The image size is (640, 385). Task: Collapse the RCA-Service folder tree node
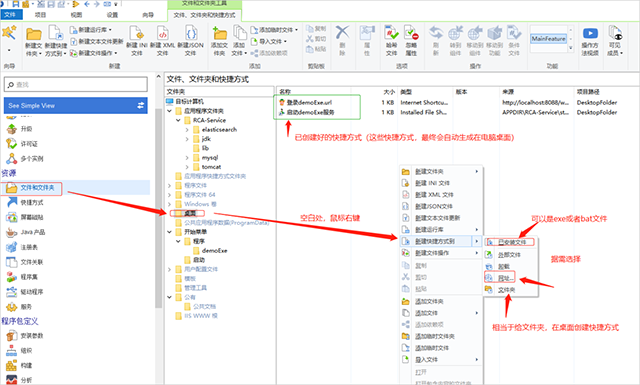click(178, 120)
